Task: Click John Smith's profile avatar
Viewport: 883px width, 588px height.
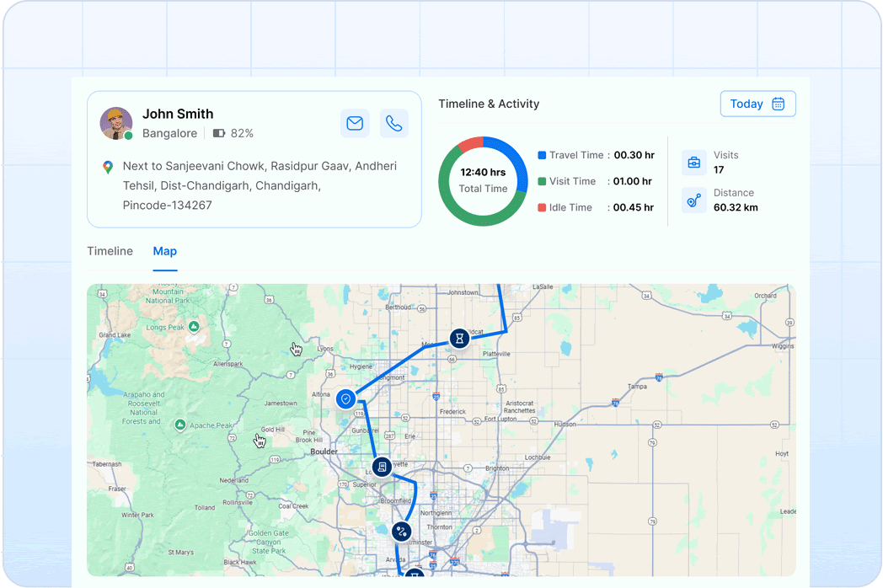Action: 116,123
